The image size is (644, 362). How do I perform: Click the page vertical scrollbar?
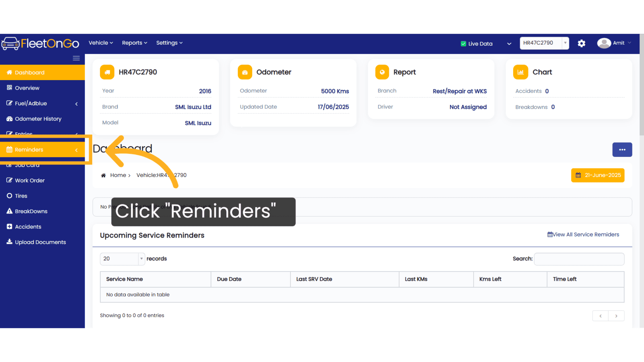tap(642, 85)
